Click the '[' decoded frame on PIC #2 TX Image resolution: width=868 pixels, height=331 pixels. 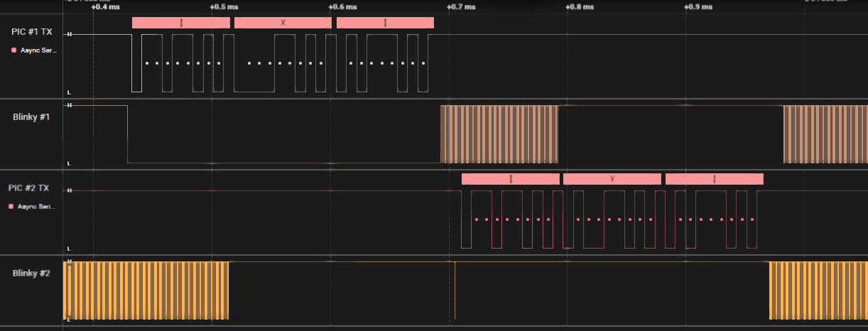tap(510, 179)
